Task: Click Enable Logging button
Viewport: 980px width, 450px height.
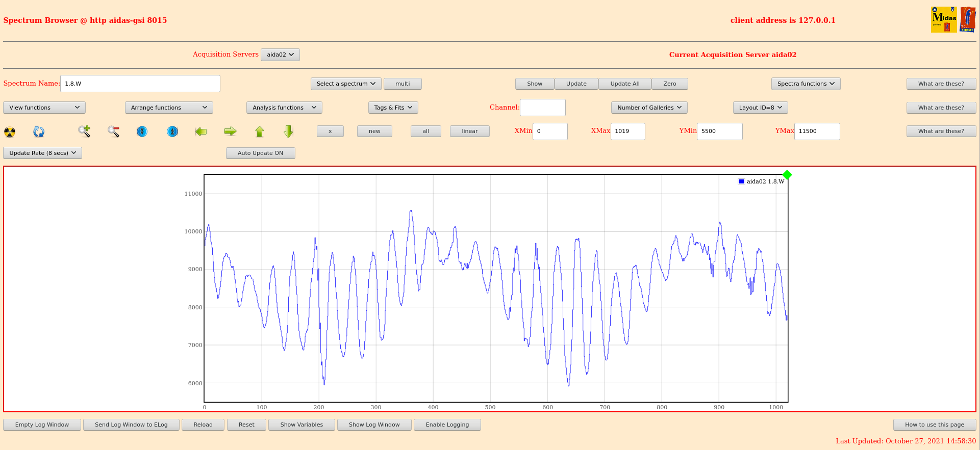Action: 447,425
